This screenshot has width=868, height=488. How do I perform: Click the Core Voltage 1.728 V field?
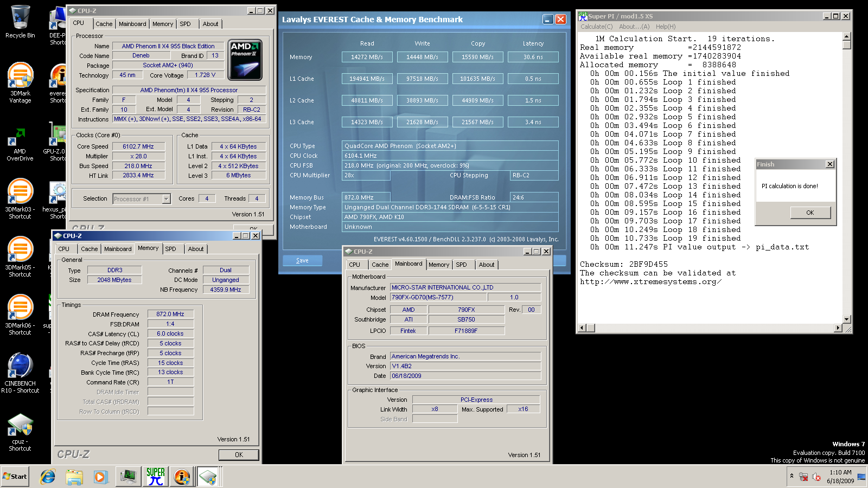205,75
